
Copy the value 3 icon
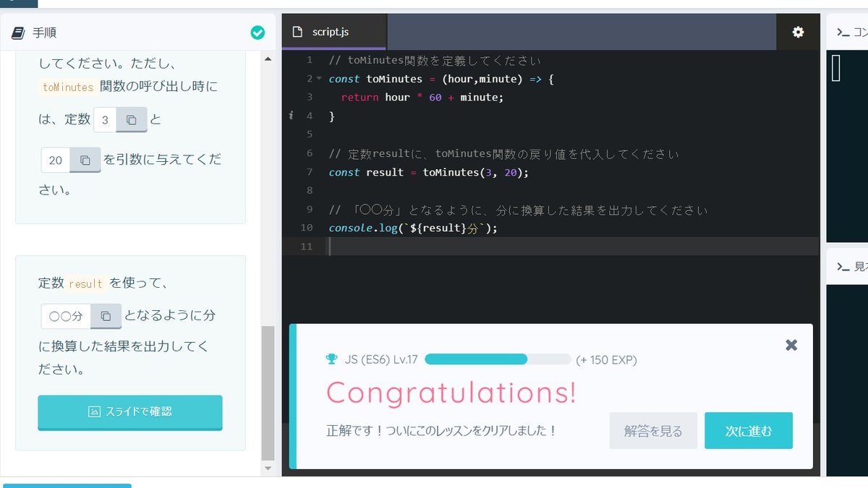point(132,120)
